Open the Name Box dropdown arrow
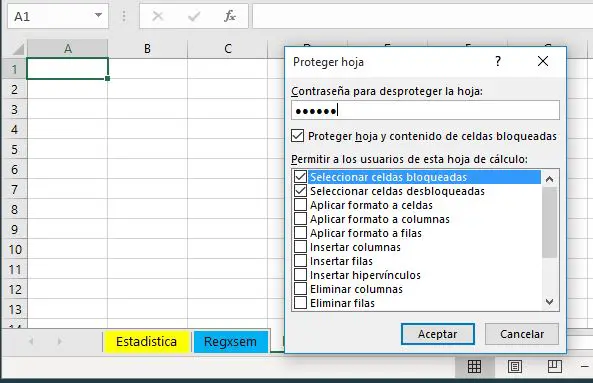 (98, 16)
